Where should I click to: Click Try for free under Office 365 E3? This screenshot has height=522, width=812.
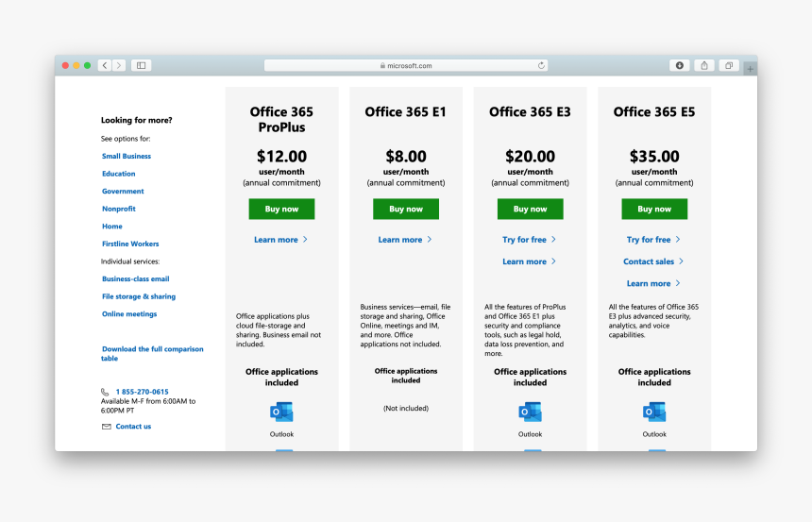click(x=529, y=240)
